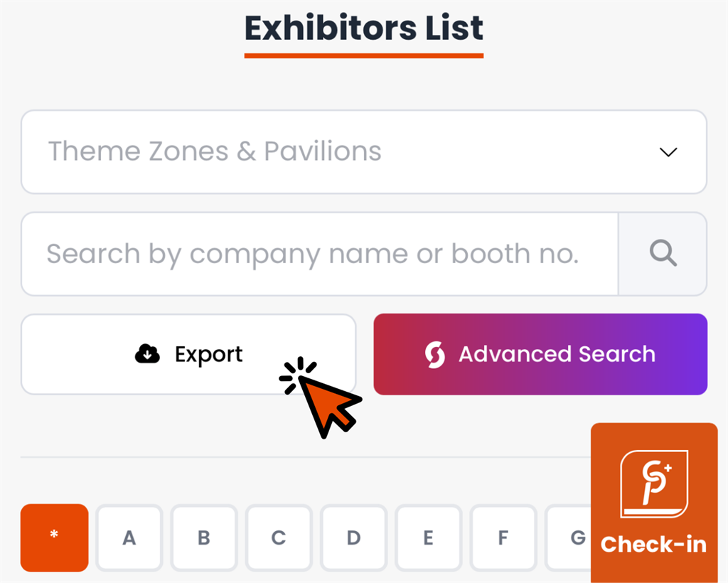Choose the letter F filter
The height and width of the screenshot is (583, 728).
503,537
